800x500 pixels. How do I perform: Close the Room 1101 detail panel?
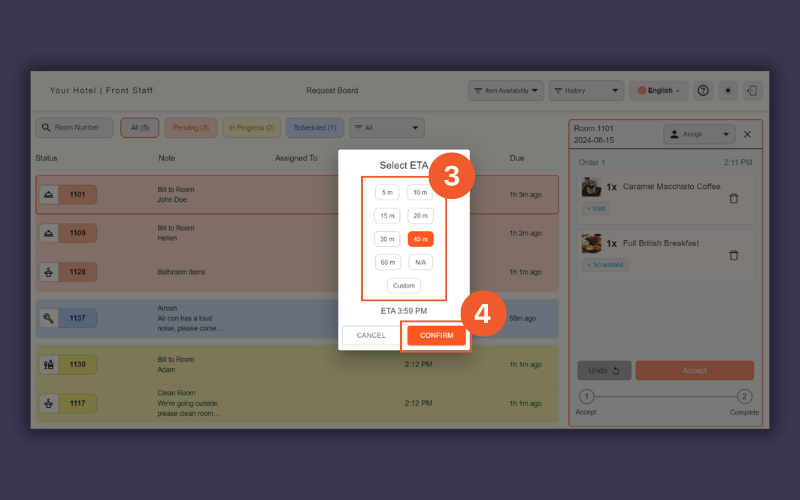click(747, 134)
